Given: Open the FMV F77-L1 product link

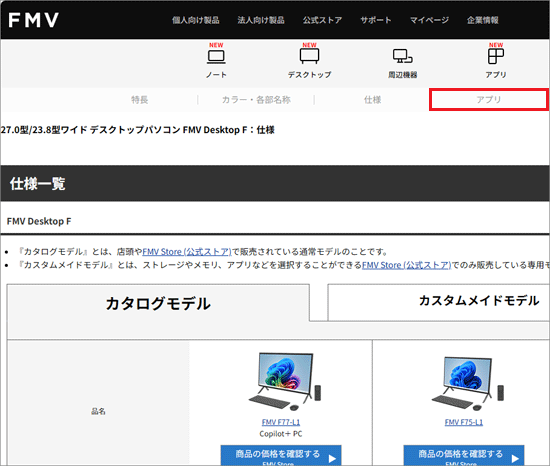Looking at the screenshot, I should (281, 422).
